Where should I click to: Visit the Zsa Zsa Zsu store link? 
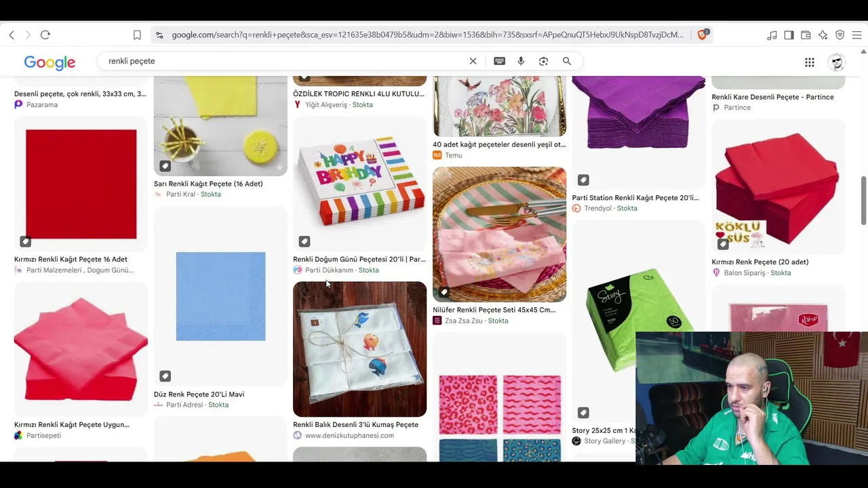pos(464,321)
